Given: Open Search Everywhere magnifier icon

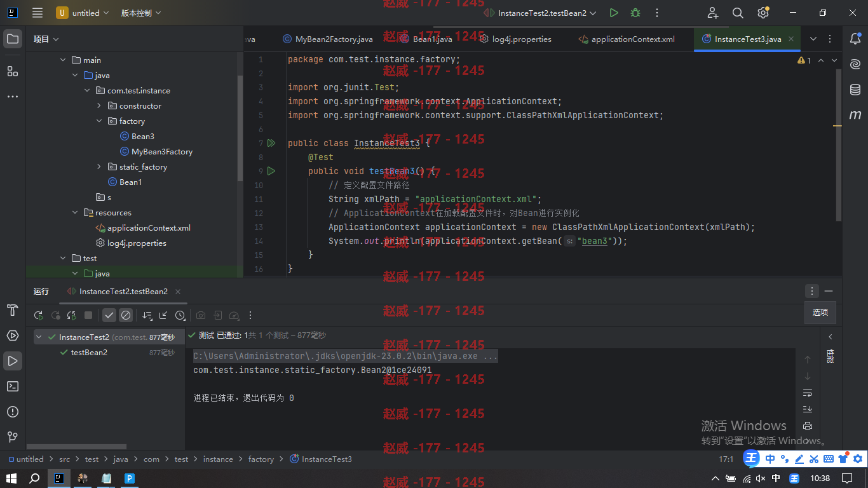Looking at the screenshot, I should [x=738, y=13].
